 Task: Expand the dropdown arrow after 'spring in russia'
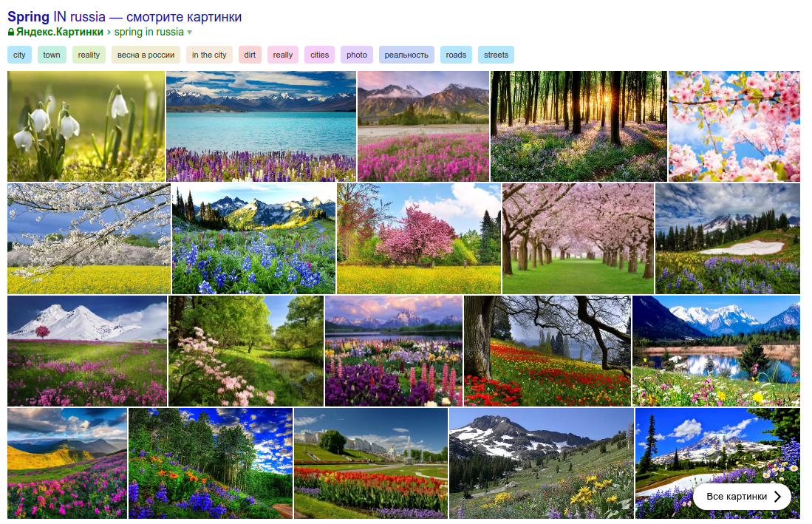[190, 33]
